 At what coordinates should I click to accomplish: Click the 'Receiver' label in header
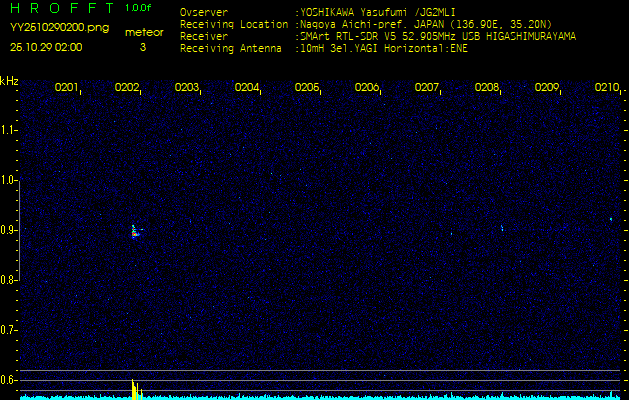(204, 37)
